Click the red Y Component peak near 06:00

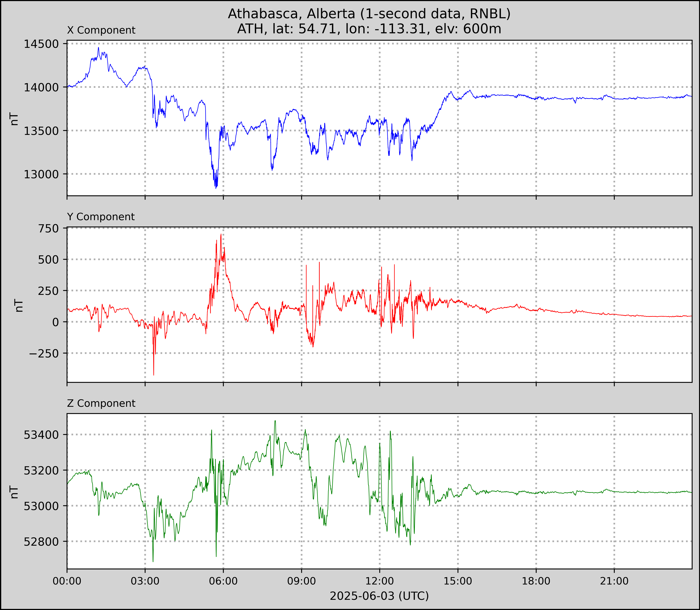(x=221, y=235)
